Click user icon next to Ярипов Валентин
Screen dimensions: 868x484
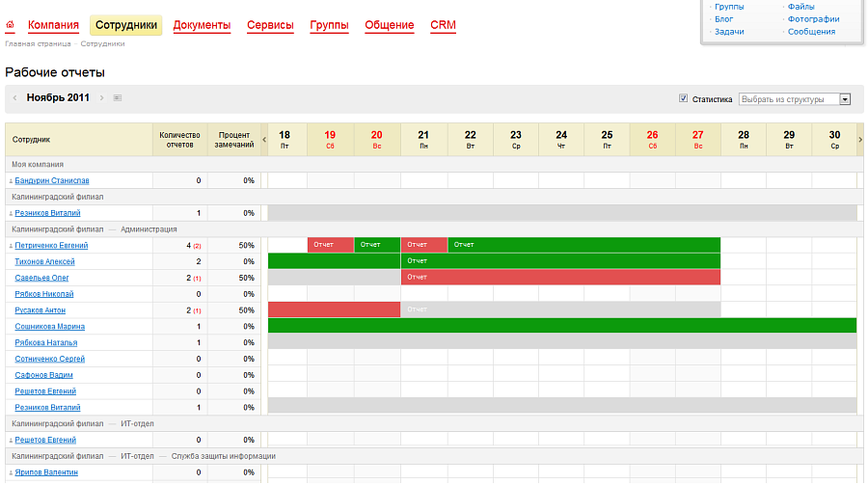(x=11, y=473)
